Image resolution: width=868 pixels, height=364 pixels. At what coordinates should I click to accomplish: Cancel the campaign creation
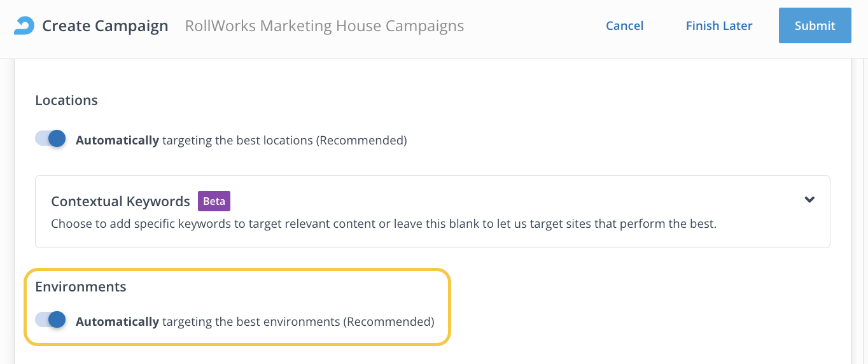click(x=624, y=25)
